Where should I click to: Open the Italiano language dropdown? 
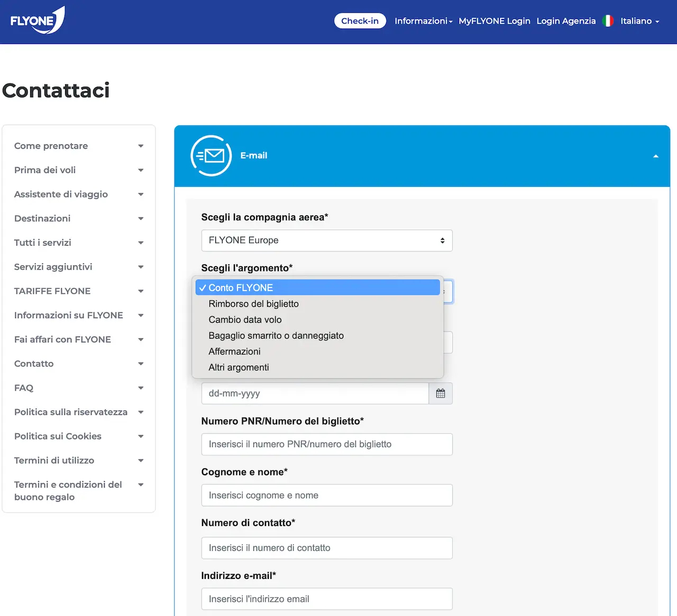[640, 21]
